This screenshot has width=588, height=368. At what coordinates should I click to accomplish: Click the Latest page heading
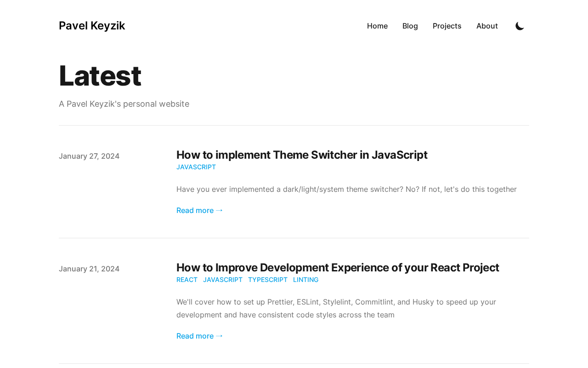(x=100, y=75)
